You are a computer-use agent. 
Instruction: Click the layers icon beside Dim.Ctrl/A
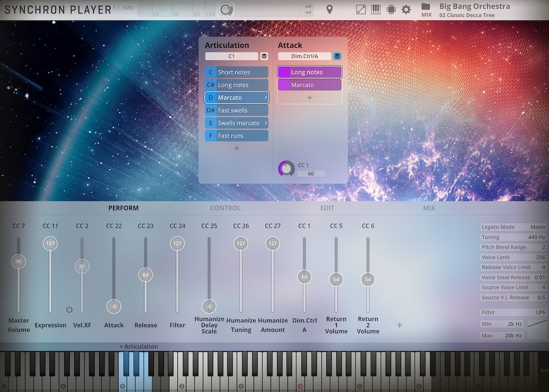(337, 56)
